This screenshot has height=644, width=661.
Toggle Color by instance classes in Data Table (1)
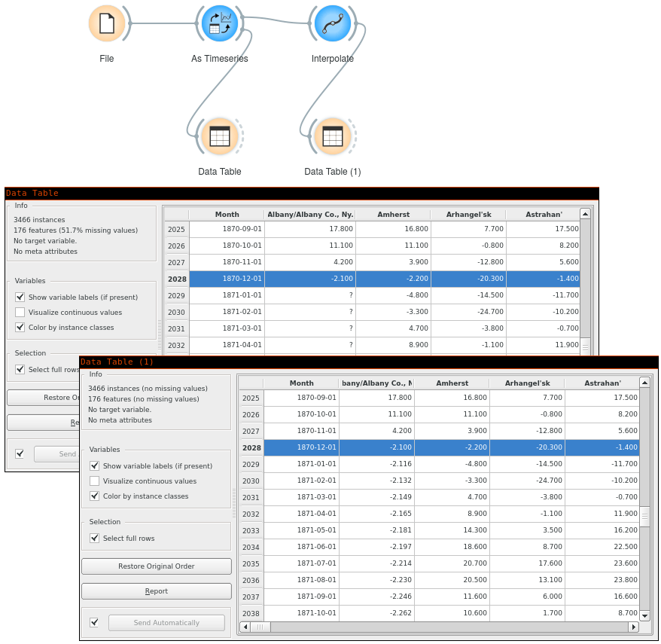pos(95,496)
